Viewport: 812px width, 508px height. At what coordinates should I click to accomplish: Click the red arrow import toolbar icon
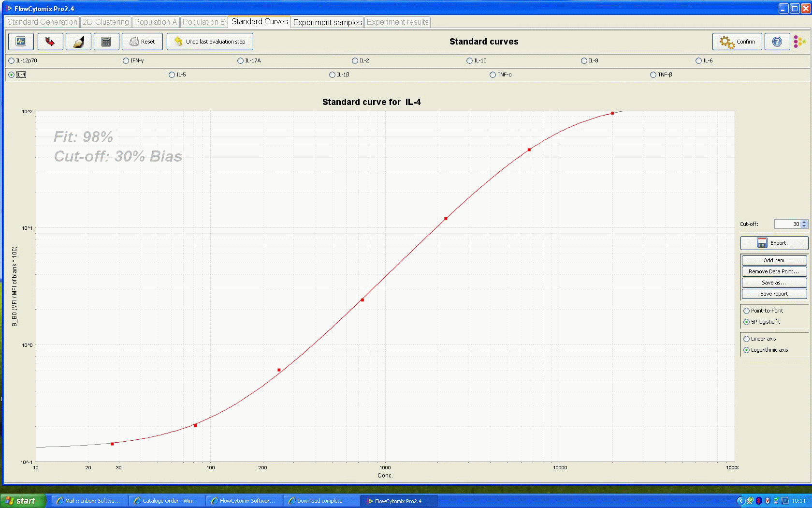click(50, 42)
